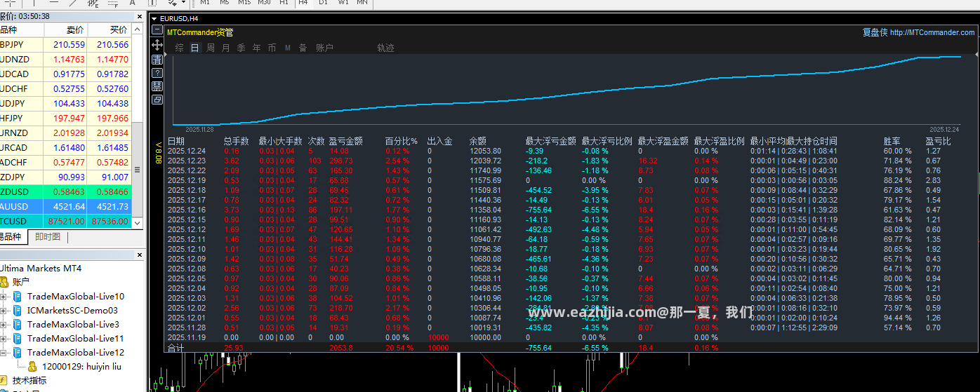This screenshot has height=392, width=980.
Task: Select the 日 daily tab
Action: pos(194,48)
